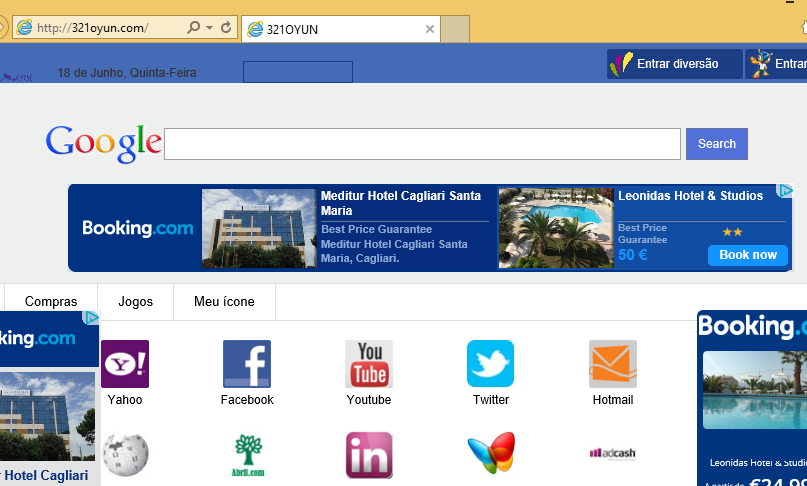
Task: Open the Yahoo shortcut icon
Action: click(125, 364)
